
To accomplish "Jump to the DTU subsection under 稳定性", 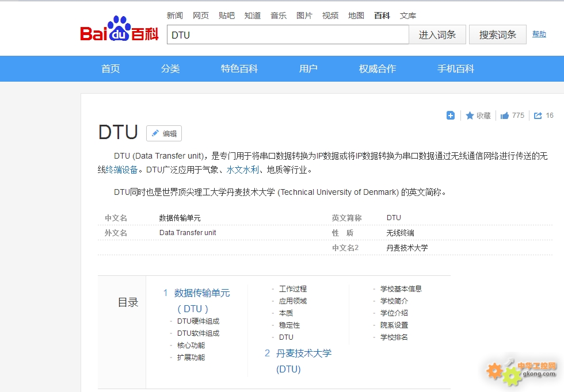I will 286,337.
